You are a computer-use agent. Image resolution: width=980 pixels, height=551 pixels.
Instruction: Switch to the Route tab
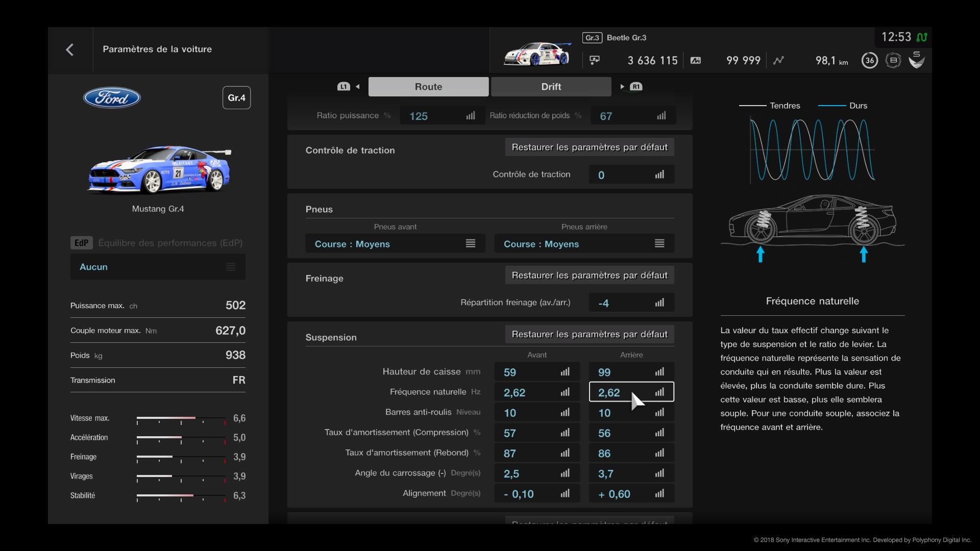(429, 87)
